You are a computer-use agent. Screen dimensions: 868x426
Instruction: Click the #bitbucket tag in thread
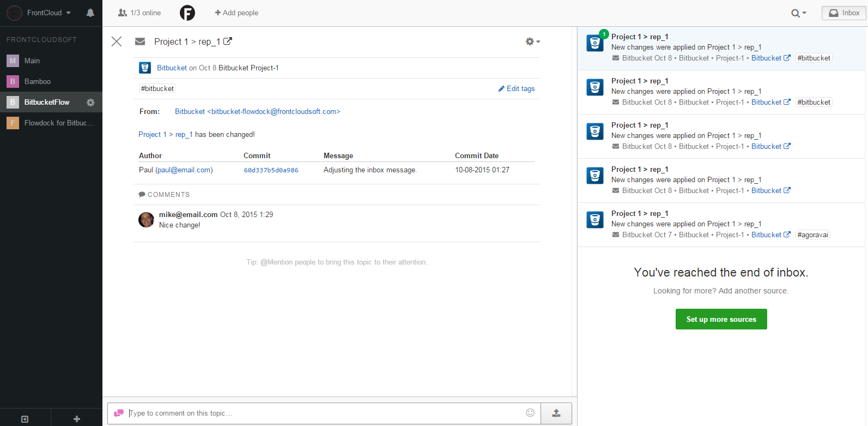[x=157, y=88]
